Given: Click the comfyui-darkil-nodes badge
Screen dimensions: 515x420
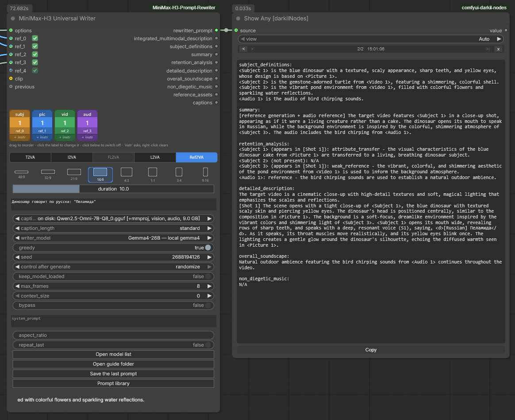Looking at the screenshot, I should tap(484, 8).
